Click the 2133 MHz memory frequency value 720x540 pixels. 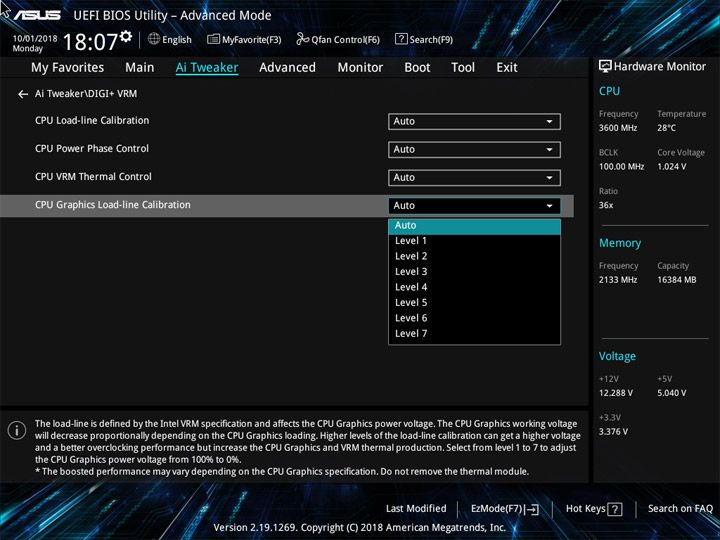point(618,280)
